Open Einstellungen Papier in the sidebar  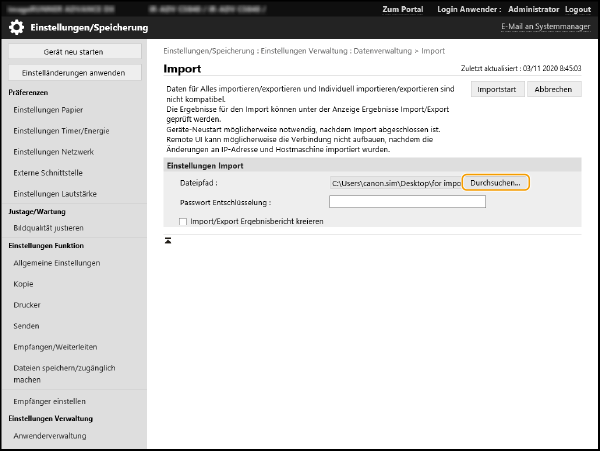coord(47,109)
